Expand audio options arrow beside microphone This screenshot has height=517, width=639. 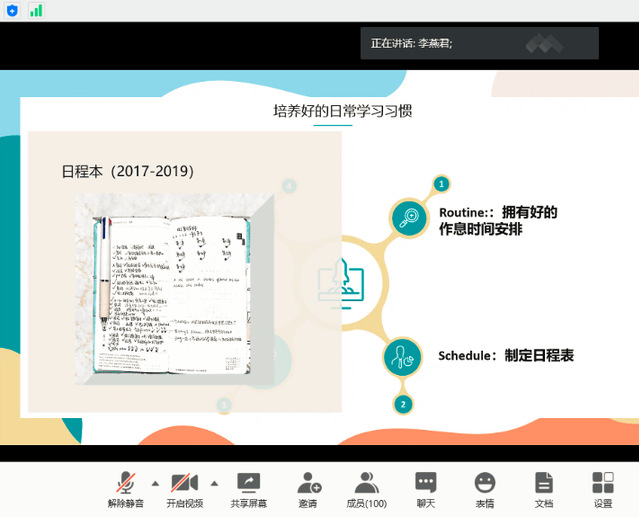pos(155,482)
